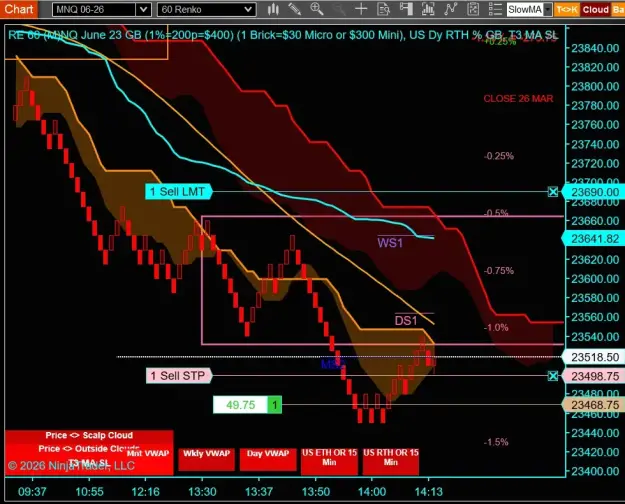Click the Wkly VWAP button
The image size is (625, 504).
(206, 459)
